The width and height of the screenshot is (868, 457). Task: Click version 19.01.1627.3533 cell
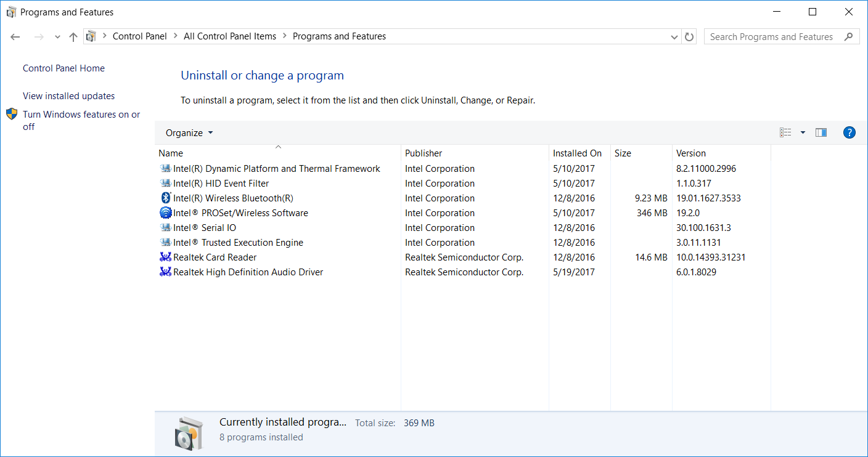pos(708,198)
